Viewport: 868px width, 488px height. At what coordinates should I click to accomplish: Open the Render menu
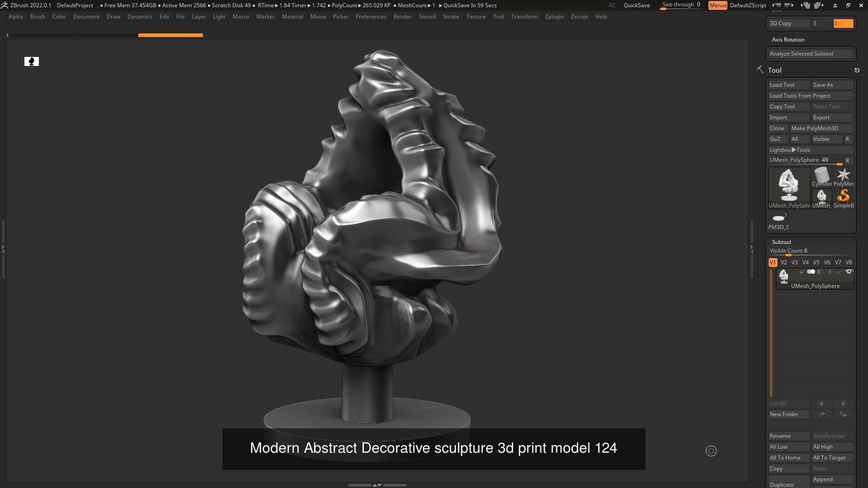pos(402,17)
